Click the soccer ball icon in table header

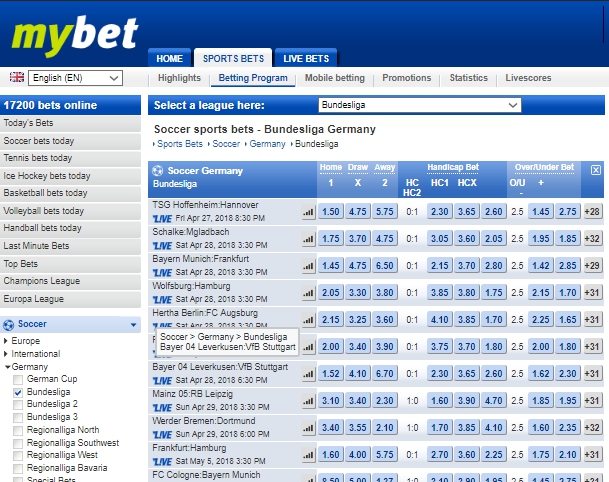(x=158, y=171)
